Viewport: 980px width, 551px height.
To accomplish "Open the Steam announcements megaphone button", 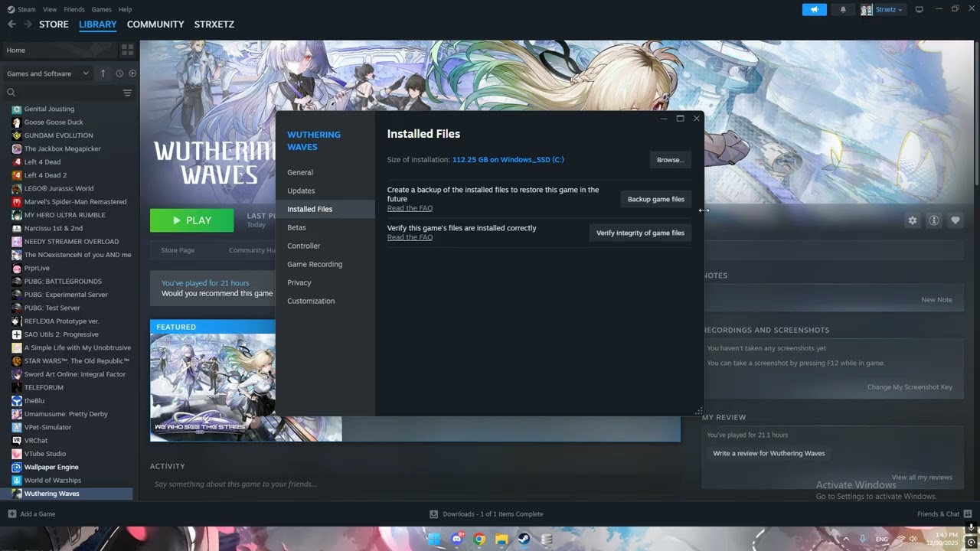I will click(x=815, y=9).
